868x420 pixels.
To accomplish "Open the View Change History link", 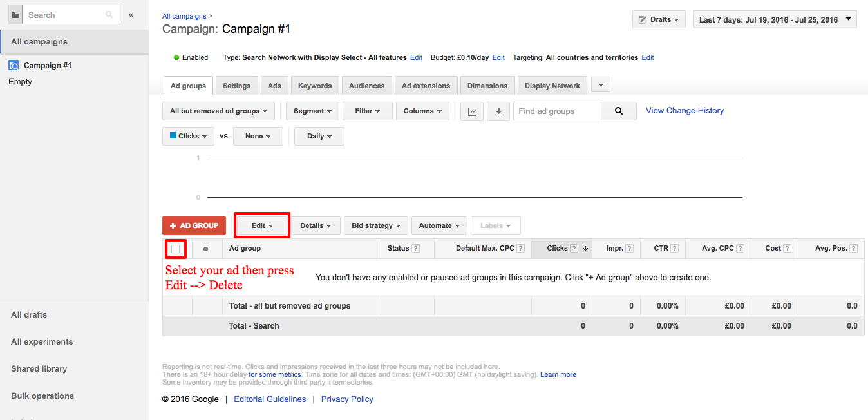I will coord(684,111).
